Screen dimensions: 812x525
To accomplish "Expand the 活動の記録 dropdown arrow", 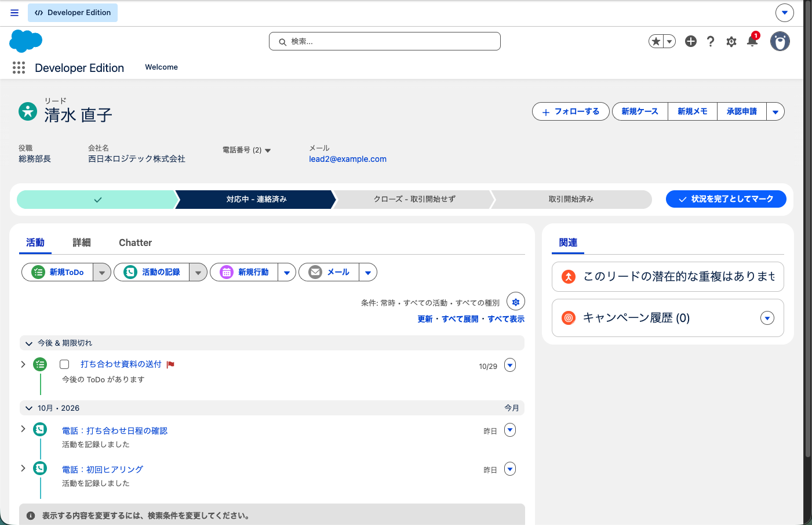I will [x=198, y=272].
